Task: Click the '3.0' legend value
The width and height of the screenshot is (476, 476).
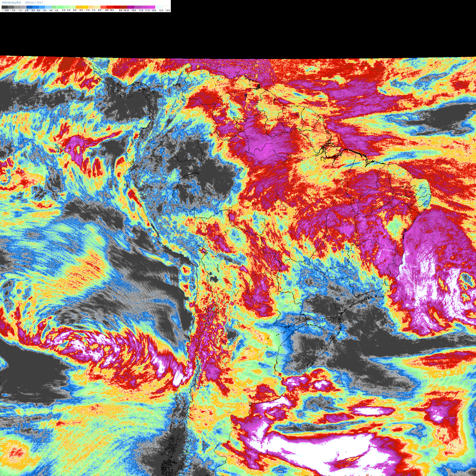Action: coord(38,10)
